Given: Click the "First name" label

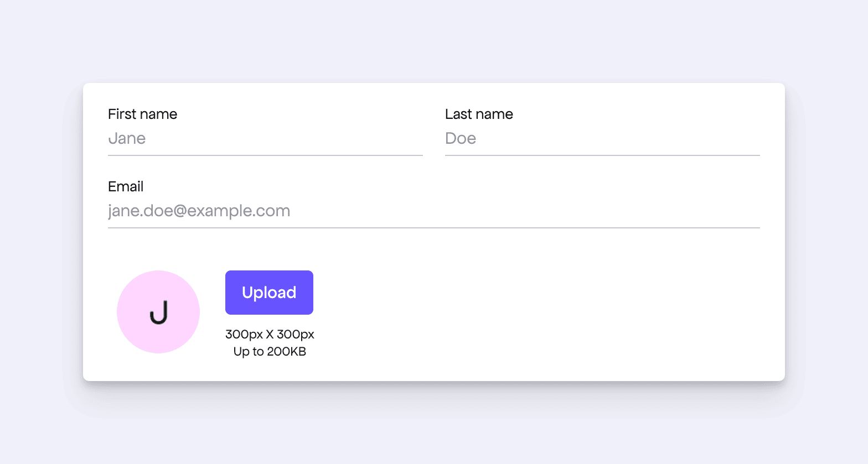Looking at the screenshot, I should (x=142, y=114).
